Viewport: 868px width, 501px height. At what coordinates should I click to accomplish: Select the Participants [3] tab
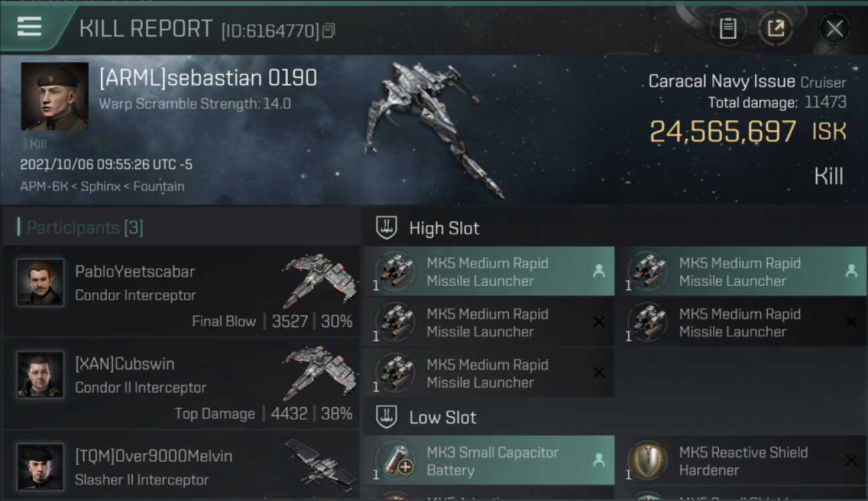(85, 228)
